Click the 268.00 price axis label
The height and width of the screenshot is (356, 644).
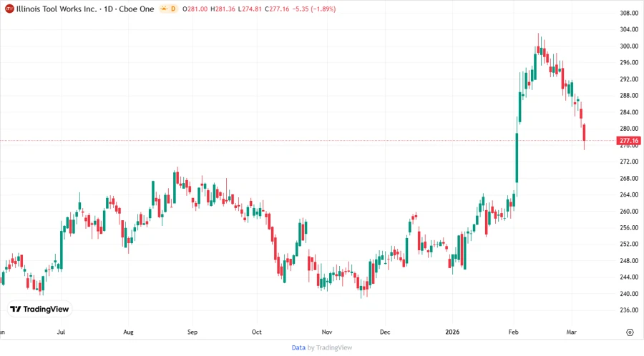pos(629,178)
